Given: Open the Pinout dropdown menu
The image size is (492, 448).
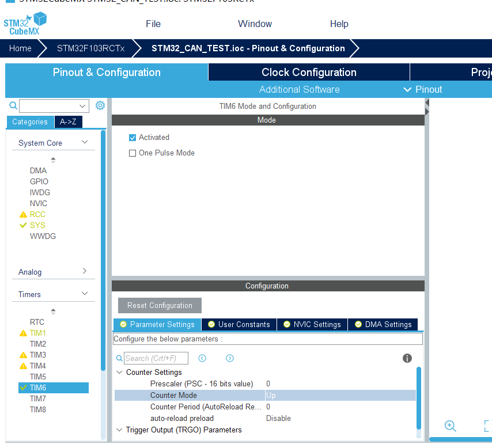Looking at the screenshot, I should 423,90.
